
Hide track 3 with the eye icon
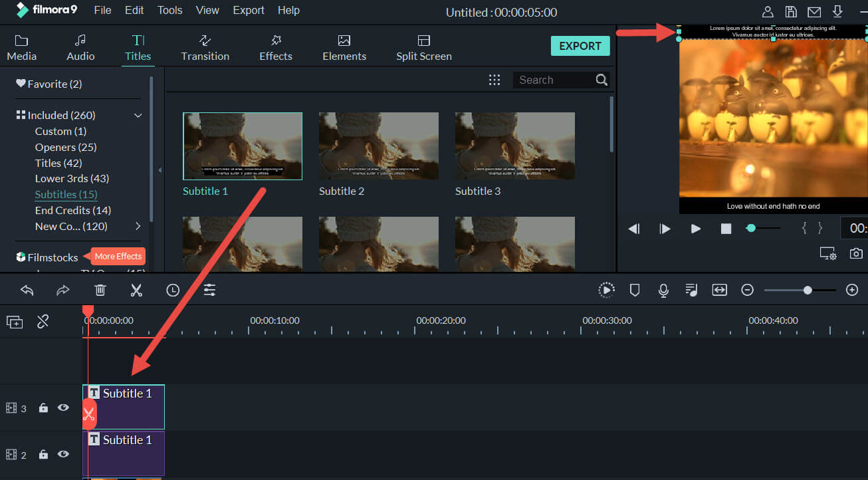pyautogui.click(x=63, y=408)
